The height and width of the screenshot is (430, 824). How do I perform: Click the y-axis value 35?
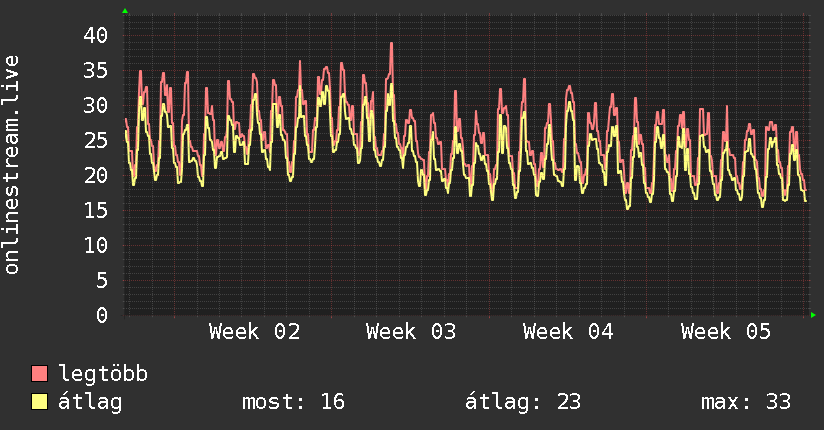(96, 70)
